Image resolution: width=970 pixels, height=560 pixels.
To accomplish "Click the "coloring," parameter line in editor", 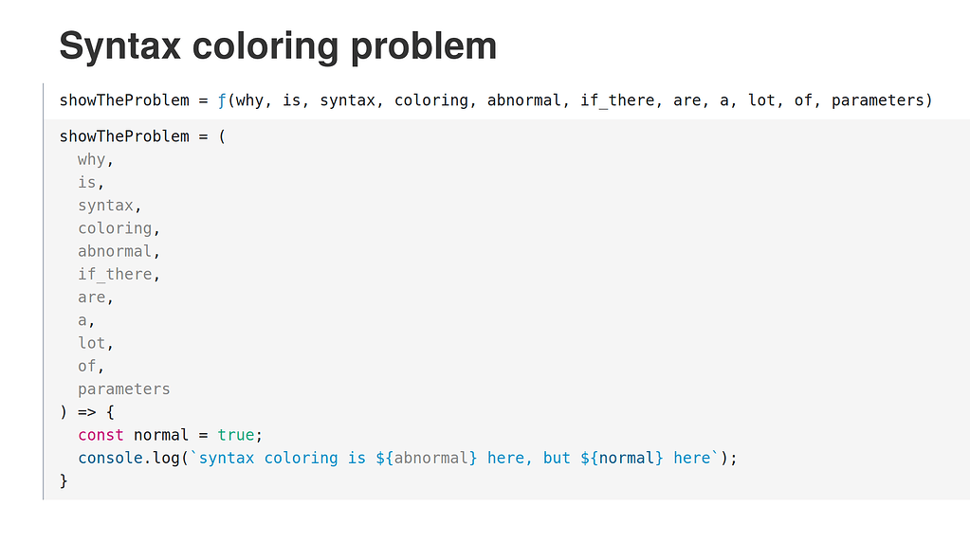I will point(119,228).
